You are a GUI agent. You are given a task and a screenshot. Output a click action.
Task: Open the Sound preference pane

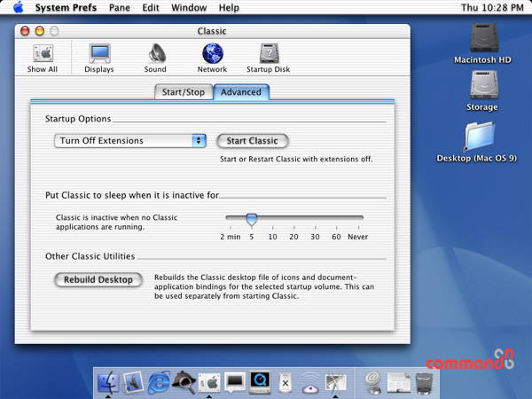click(156, 59)
